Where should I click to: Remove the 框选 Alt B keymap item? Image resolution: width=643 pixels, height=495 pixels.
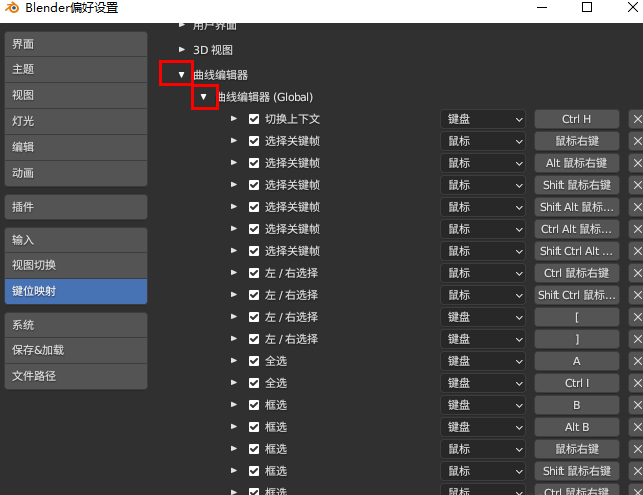point(637,427)
